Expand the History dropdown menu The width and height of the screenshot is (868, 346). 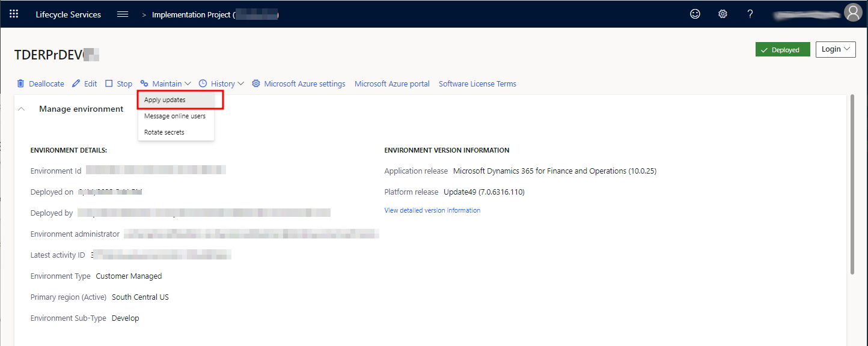coord(222,83)
